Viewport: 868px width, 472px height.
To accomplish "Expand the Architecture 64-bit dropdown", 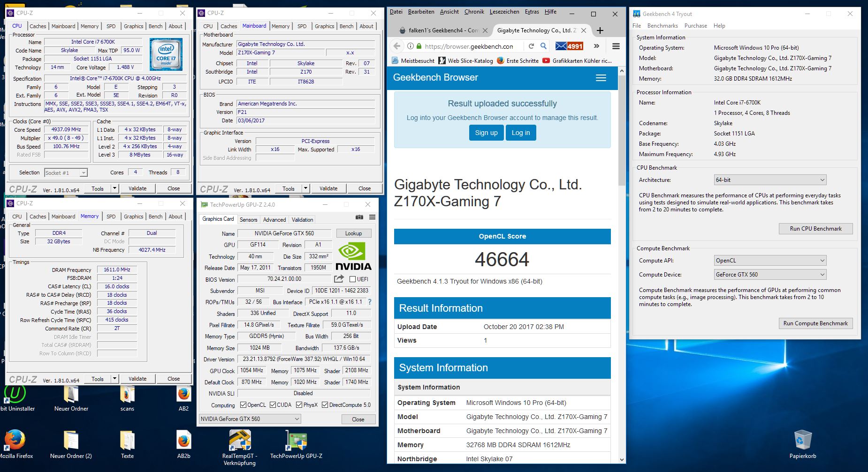I will [x=770, y=180].
